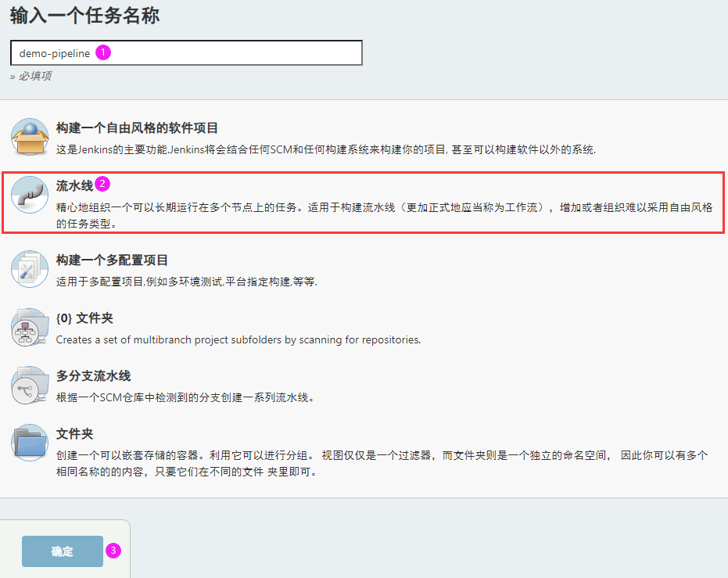728x578 pixels.
Task: Click the multibranch subfolders description text
Action: [x=238, y=339]
